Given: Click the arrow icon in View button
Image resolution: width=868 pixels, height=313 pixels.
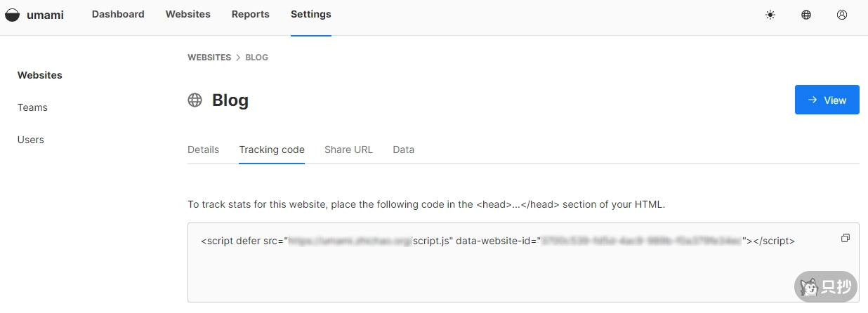Looking at the screenshot, I should click(813, 100).
